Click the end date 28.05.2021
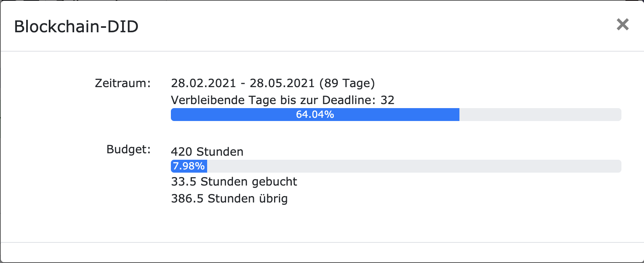The image size is (644, 263). tap(282, 83)
